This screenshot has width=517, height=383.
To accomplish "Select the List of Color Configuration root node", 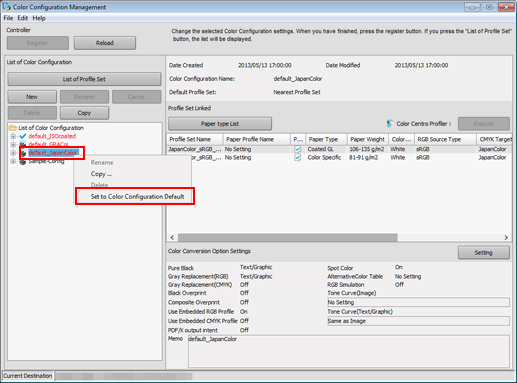I will pyautogui.click(x=51, y=128).
